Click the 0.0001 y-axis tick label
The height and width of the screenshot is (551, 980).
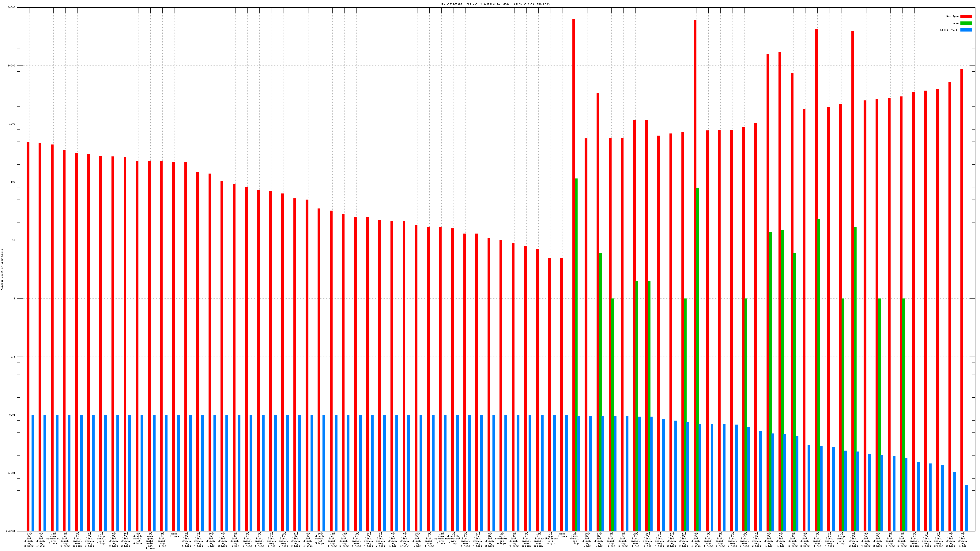pyautogui.click(x=11, y=531)
